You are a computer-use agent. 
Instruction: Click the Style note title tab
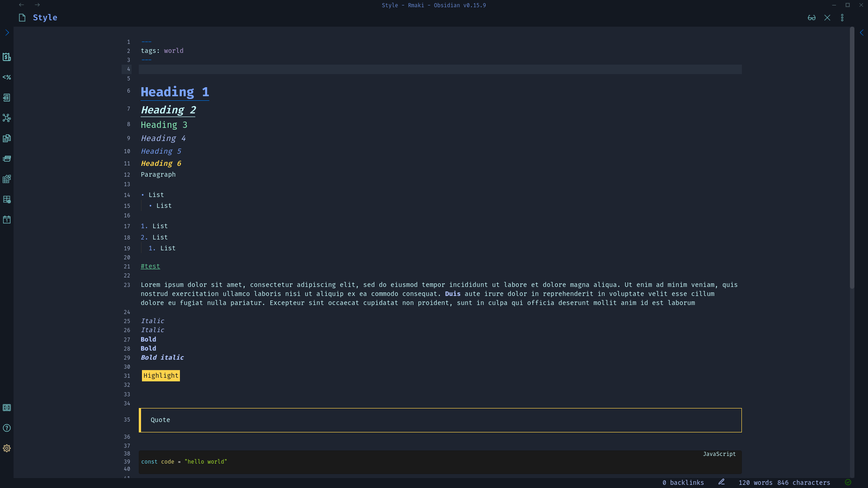pyautogui.click(x=45, y=17)
